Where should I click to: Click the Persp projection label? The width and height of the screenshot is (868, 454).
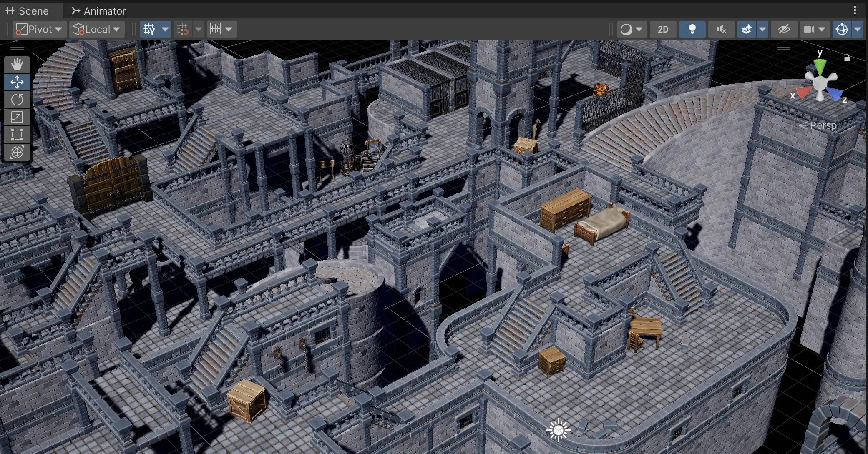823,125
